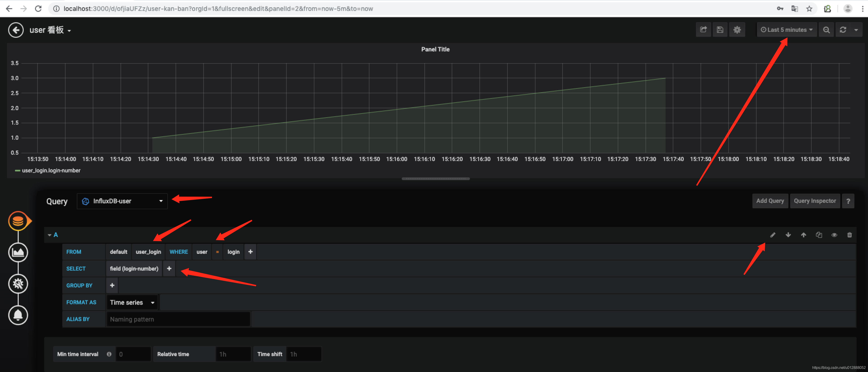Open the browser extension icon

(x=827, y=9)
